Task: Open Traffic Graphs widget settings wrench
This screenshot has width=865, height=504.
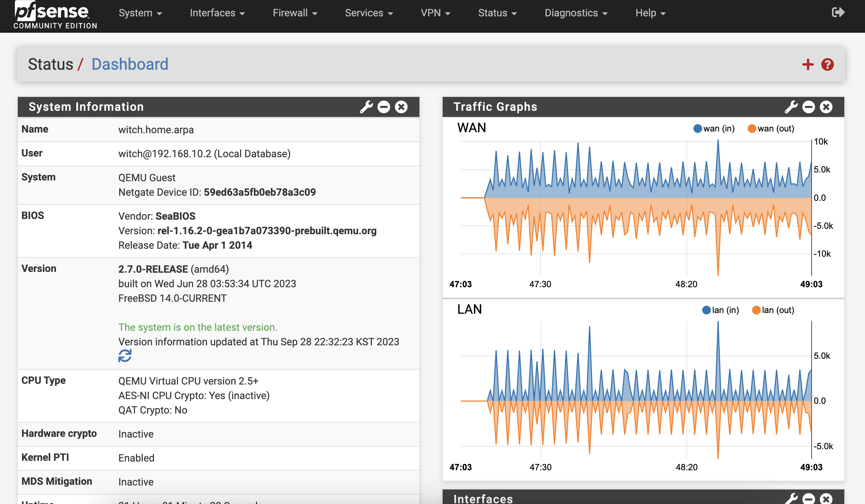Action: coord(792,107)
